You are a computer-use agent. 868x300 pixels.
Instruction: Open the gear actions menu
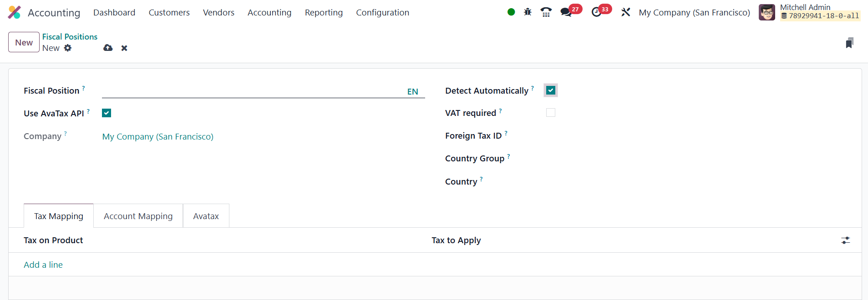[68, 48]
